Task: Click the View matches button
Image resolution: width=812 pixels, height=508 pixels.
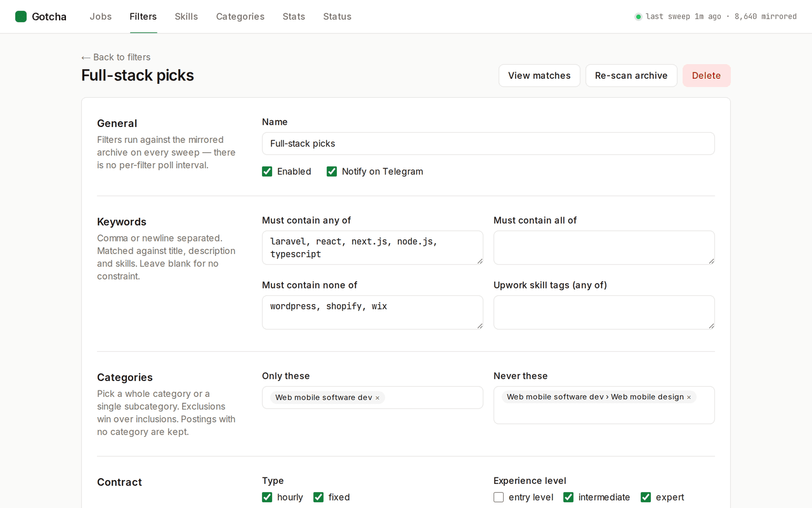Action: pyautogui.click(x=539, y=76)
